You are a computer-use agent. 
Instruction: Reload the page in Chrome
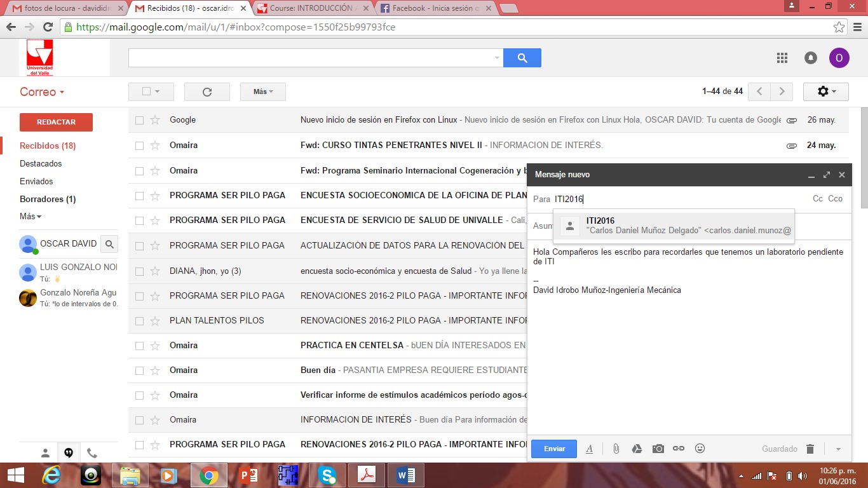coord(48,27)
